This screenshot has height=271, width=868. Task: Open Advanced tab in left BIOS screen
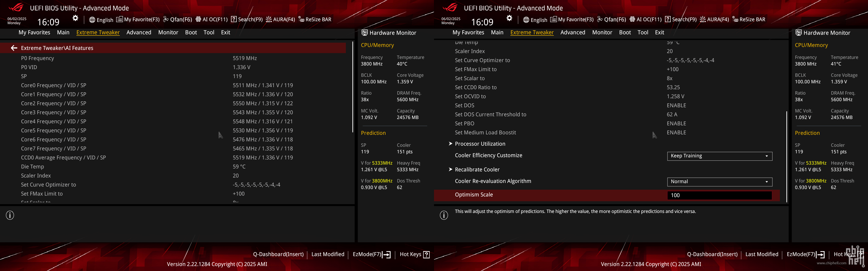coord(139,32)
